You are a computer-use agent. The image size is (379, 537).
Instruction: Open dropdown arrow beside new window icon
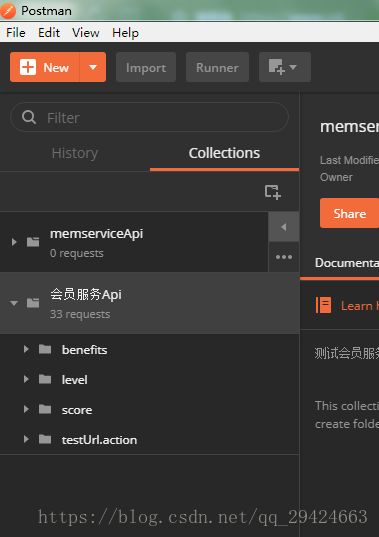tap(293, 67)
